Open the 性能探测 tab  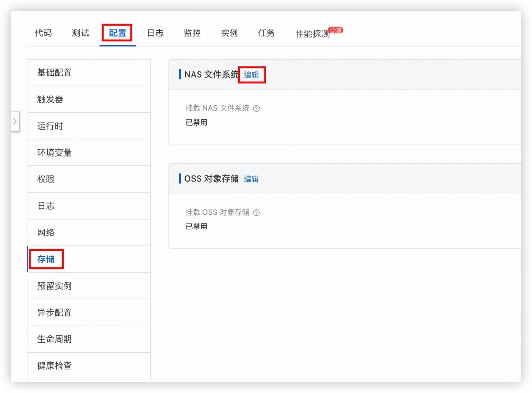coord(312,34)
